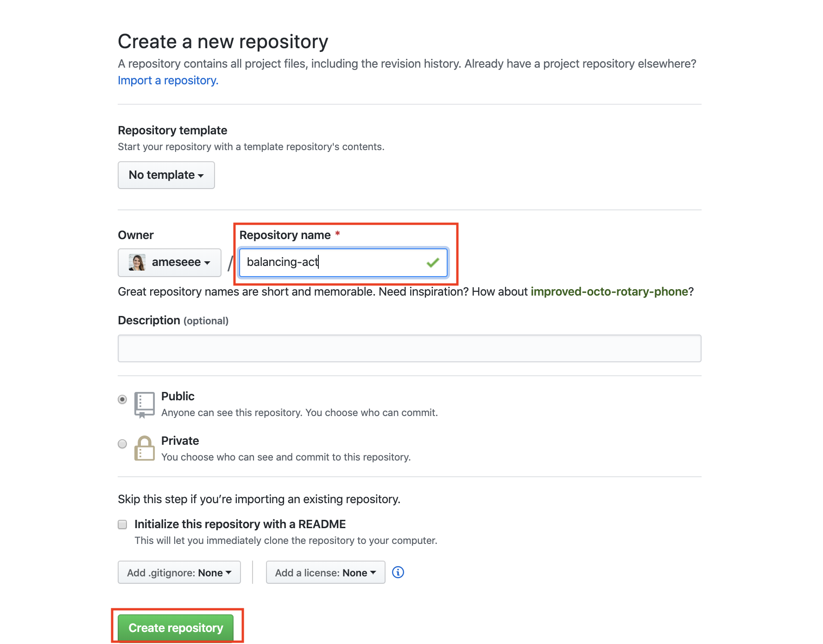Screen dimensions: 823x644
Task: Open the Add a license dropdown
Action: [x=325, y=573]
